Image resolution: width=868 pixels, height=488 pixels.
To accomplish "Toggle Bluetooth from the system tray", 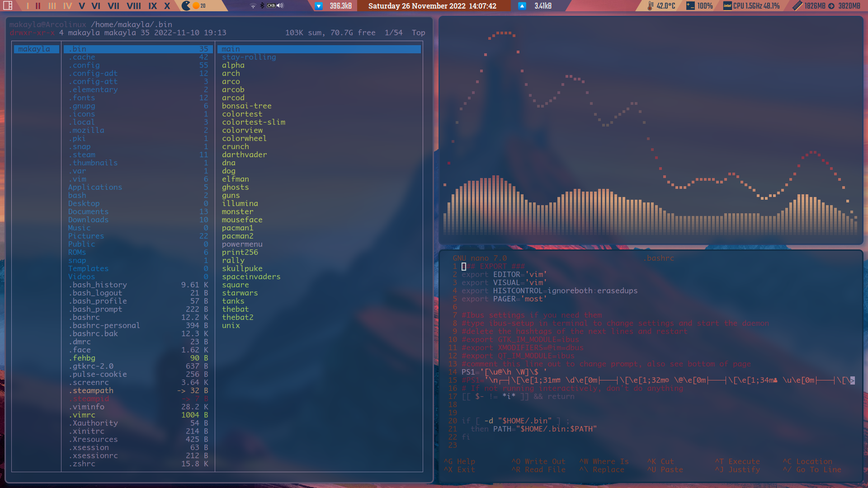I will pyautogui.click(x=263, y=6).
